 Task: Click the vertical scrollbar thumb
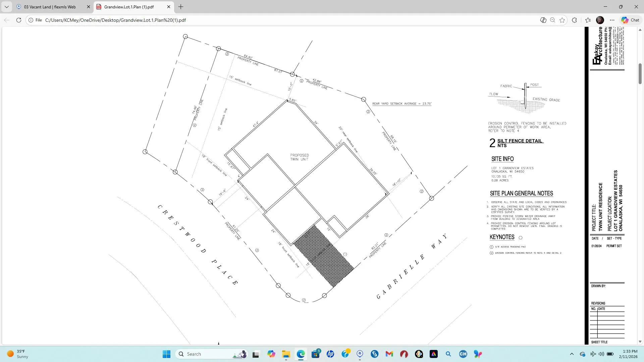coord(640,74)
